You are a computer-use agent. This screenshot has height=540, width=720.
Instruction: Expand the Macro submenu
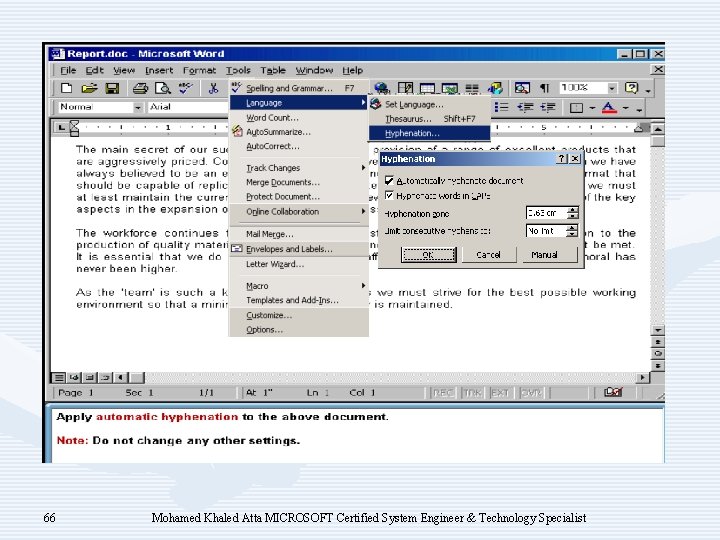[x=299, y=286]
